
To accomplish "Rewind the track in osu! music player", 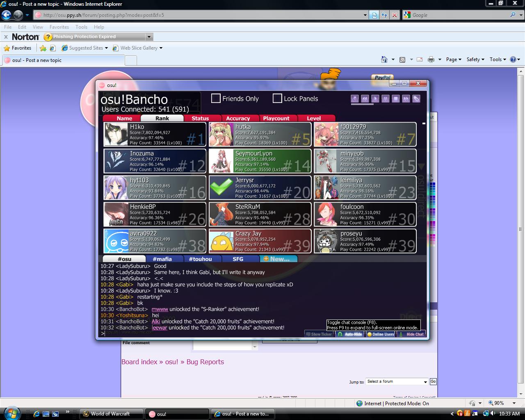I will click(365, 98).
